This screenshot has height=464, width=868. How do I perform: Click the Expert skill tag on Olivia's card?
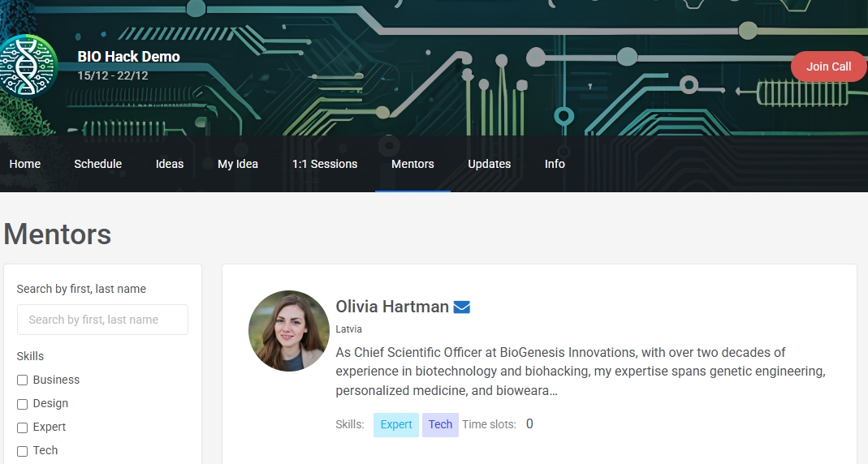point(396,425)
